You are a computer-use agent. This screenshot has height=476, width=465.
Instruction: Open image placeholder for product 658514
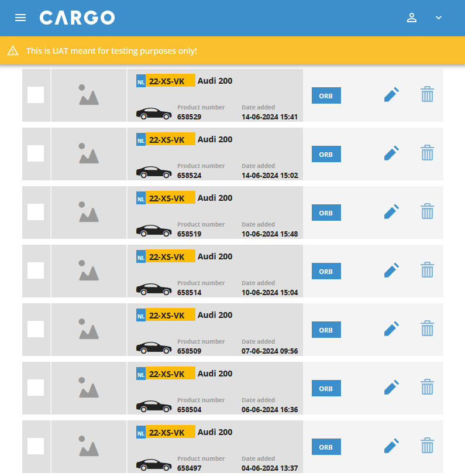tap(89, 271)
